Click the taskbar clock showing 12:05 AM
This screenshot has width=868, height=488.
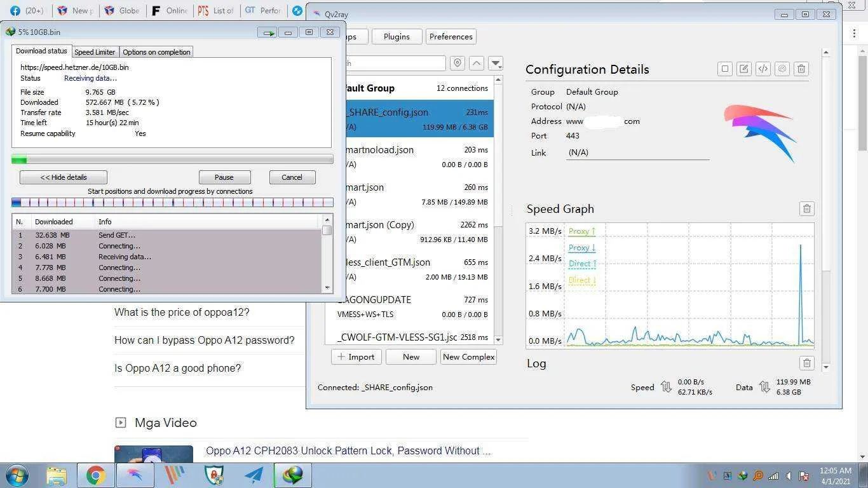pos(834,476)
